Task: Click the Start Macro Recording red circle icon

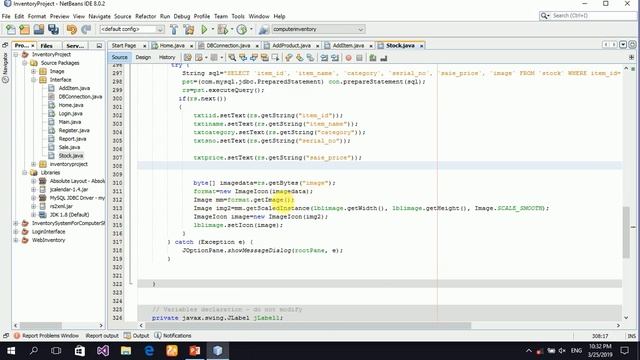Action: (x=348, y=58)
